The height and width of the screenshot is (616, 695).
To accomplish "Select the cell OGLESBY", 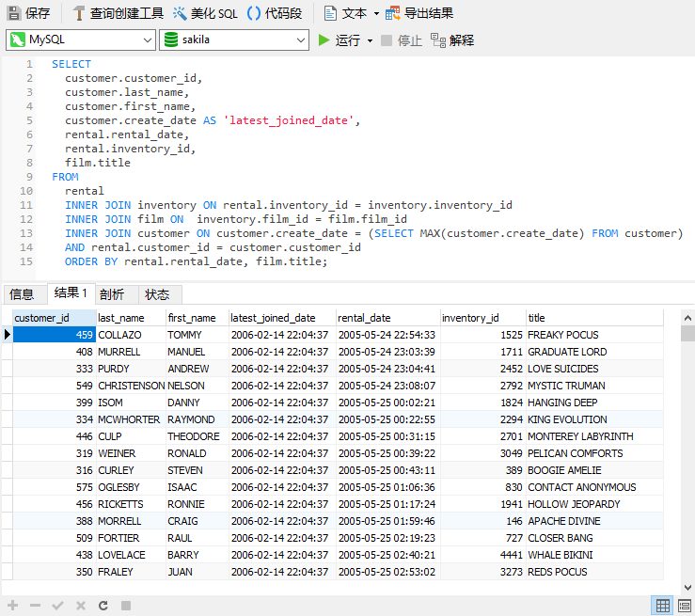I will [132, 487].
